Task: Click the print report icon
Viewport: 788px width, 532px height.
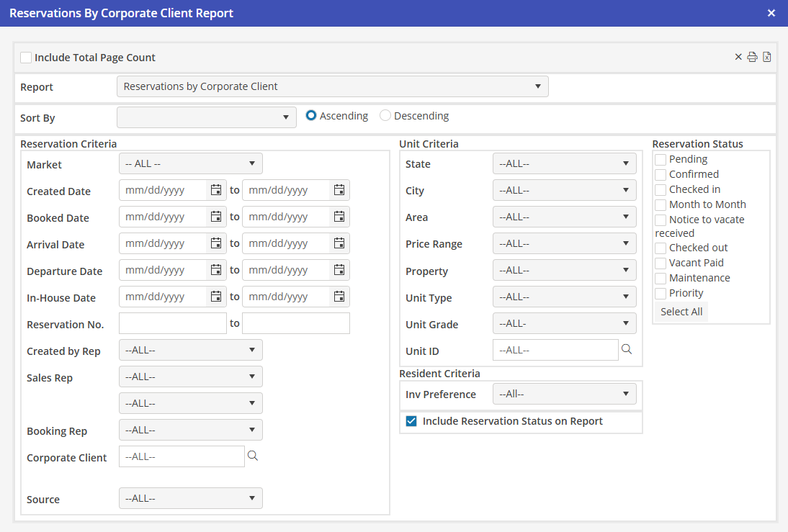Action: pyautogui.click(x=752, y=58)
